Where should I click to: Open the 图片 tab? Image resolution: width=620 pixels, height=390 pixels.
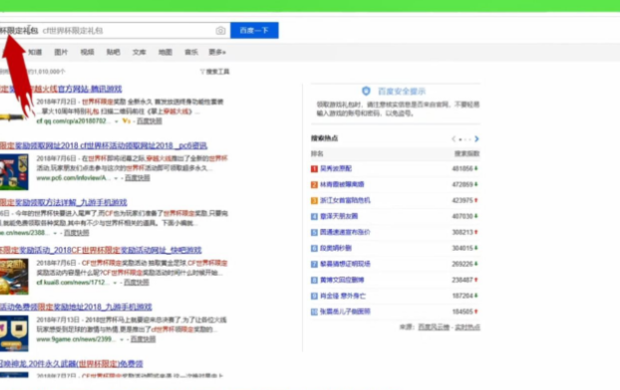coord(61,52)
